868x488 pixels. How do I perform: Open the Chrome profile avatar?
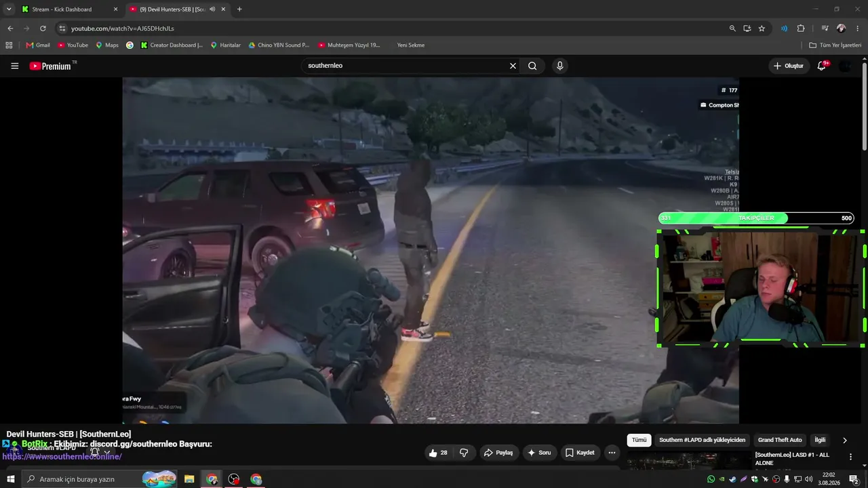[841, 28]
